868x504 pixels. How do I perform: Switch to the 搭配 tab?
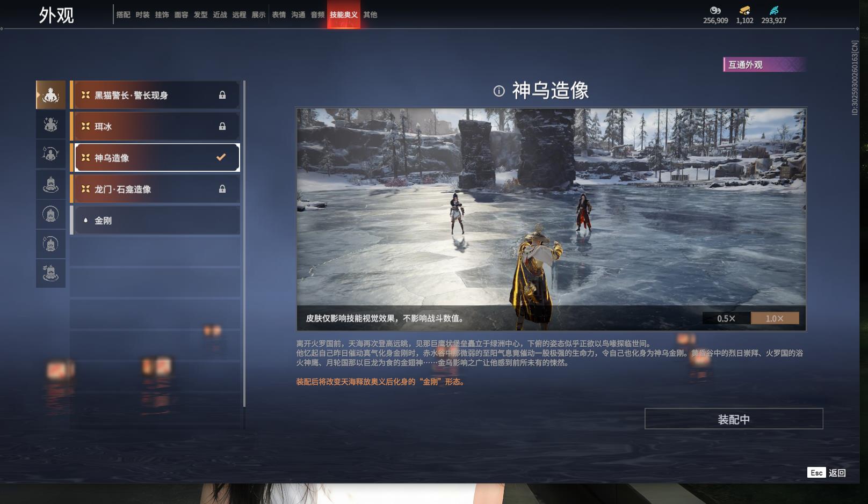tap(124, 14)
